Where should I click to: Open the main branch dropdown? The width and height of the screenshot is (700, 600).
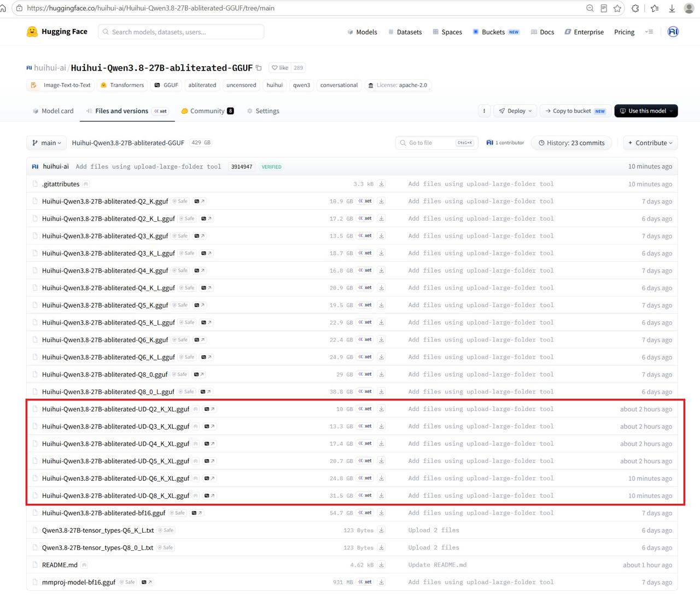46,143
